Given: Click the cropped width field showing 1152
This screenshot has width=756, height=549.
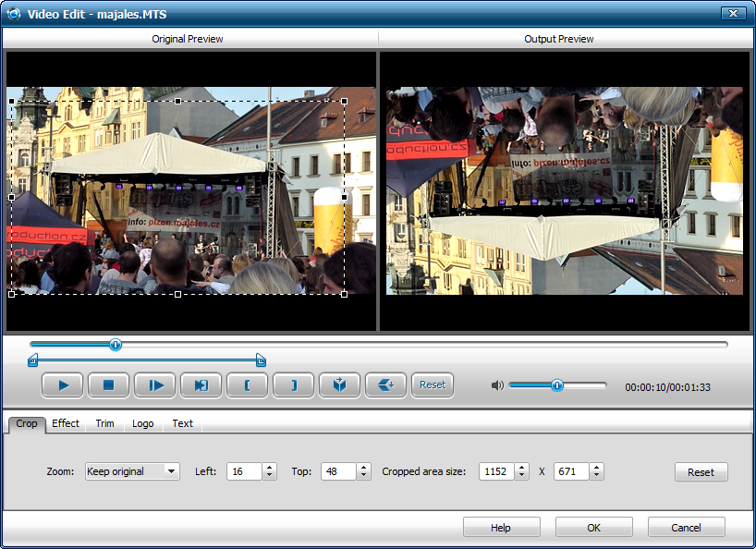Looking at the screenshot, I should point(497,471).
